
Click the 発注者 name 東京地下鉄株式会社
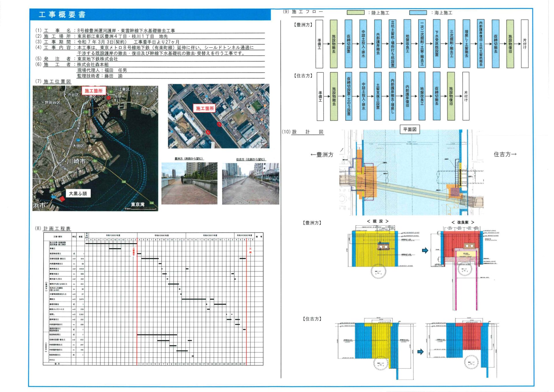pos(97,59)
